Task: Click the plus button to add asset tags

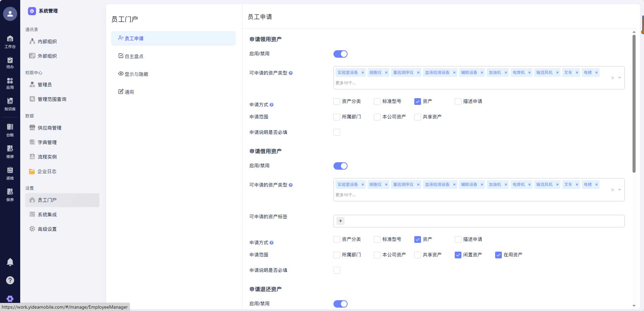Action: (340, 221)
